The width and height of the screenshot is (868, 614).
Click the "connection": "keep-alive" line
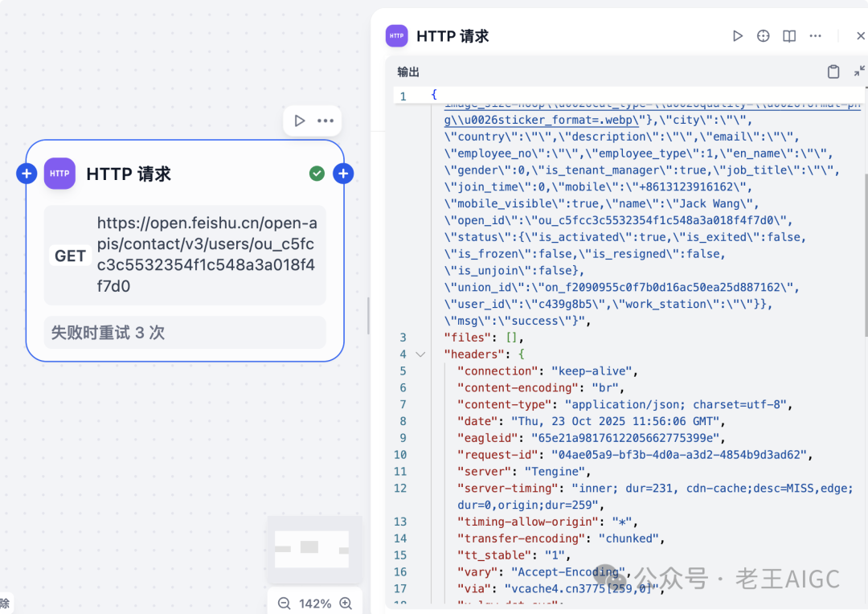click(547, 371)
